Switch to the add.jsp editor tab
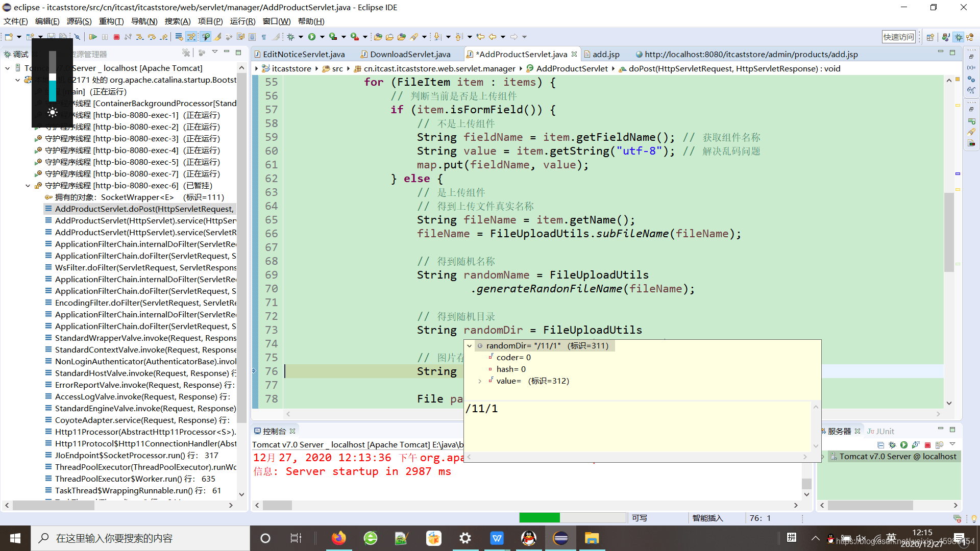 coord(602,54)
